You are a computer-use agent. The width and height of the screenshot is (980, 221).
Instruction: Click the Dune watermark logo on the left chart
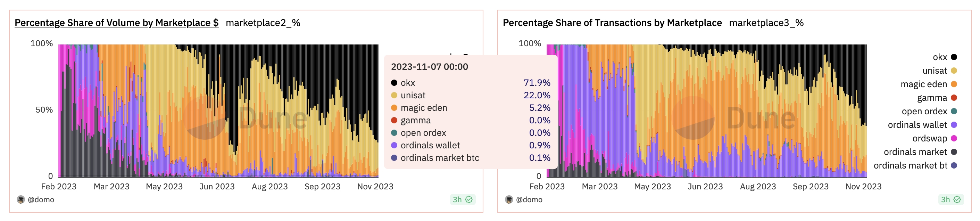click(244, 118)
